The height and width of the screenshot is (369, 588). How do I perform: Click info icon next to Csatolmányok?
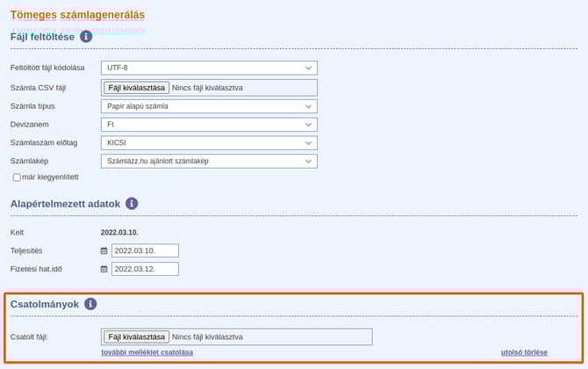coord(90,304)
